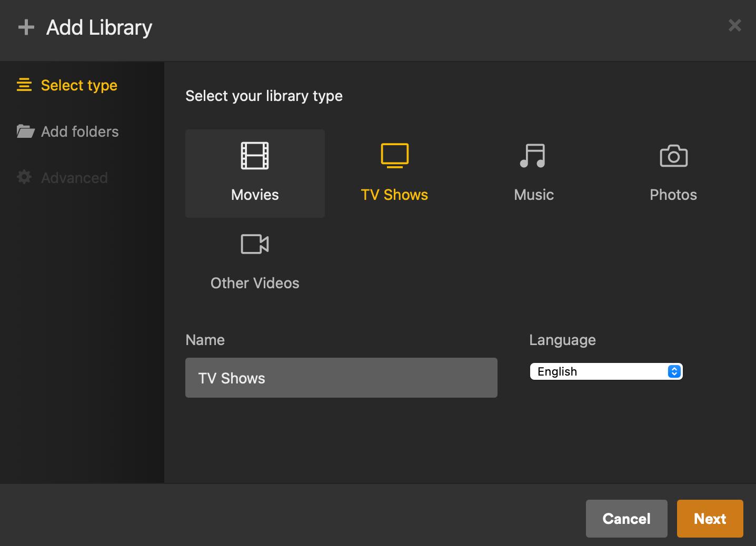Click the Music label
756x546 pixels.
coord(534,195)
